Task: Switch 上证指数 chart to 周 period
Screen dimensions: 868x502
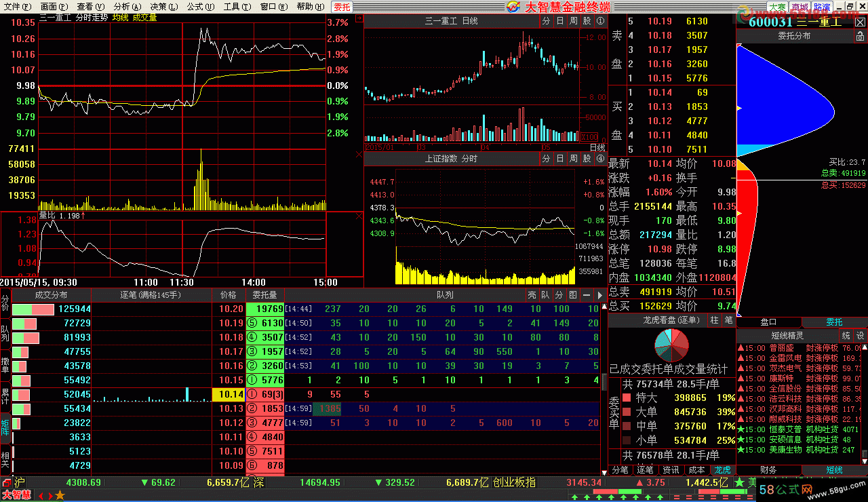Action: [x=574, y=158]
